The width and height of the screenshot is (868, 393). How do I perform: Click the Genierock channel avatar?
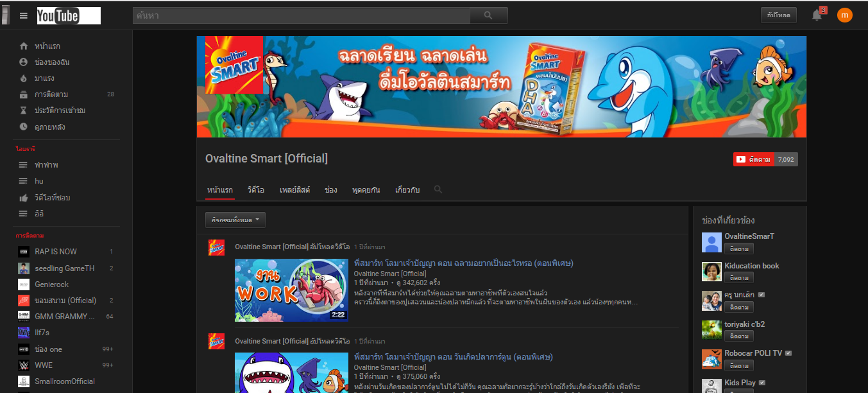coord(24,284)
